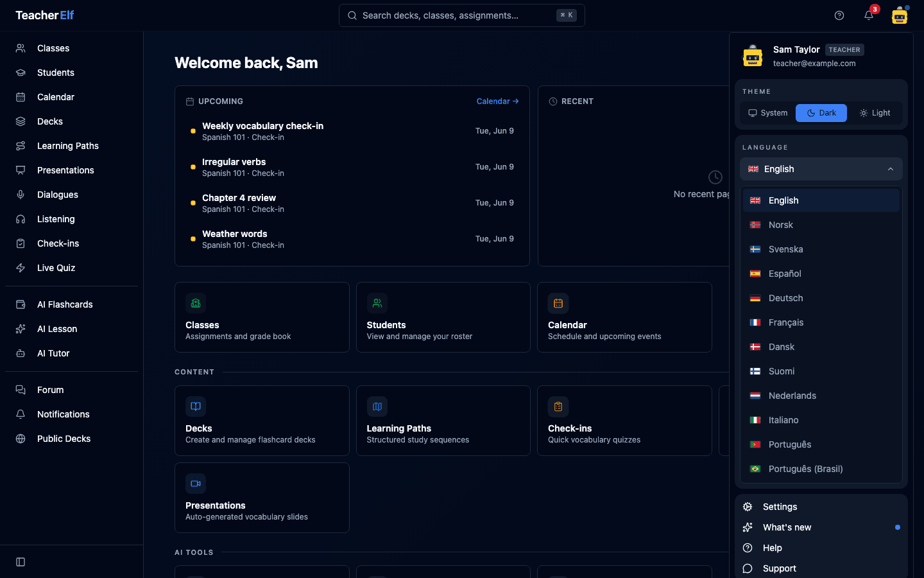This screenshot has height=578, width=924.
Task: Open What's new in profile menu
Action: click(821, 527)
